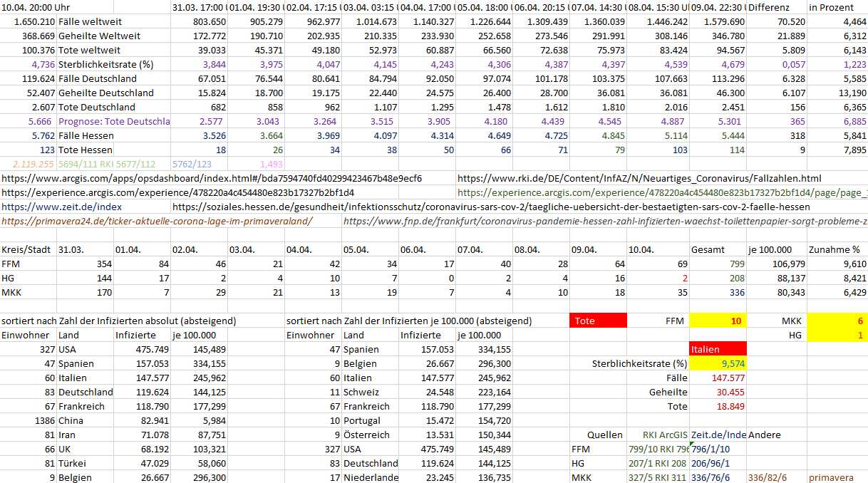The width and height of the screenshot is (868, 483).
Task: Click the yellow FFM deaths cell showing 10
Action: click(718, 321)
